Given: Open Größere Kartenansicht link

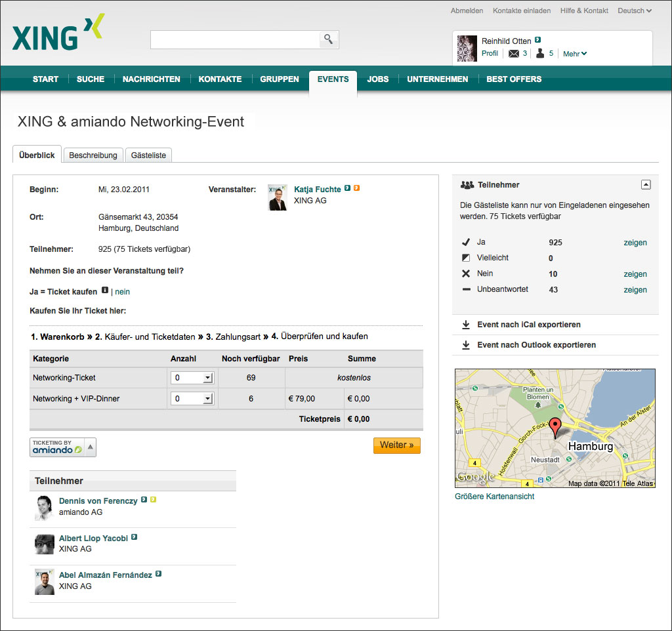Looking at the screenshot, I should point(495,497).
